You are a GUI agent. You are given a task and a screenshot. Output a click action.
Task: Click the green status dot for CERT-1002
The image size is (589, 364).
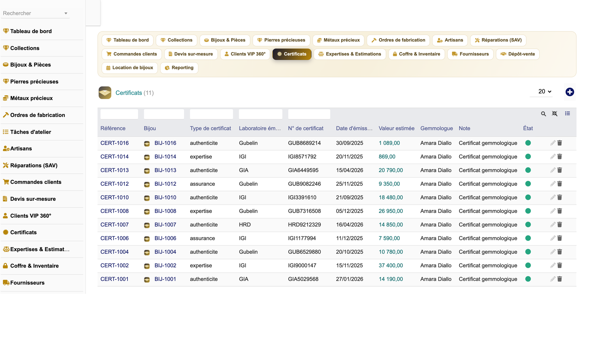(528, 265)
